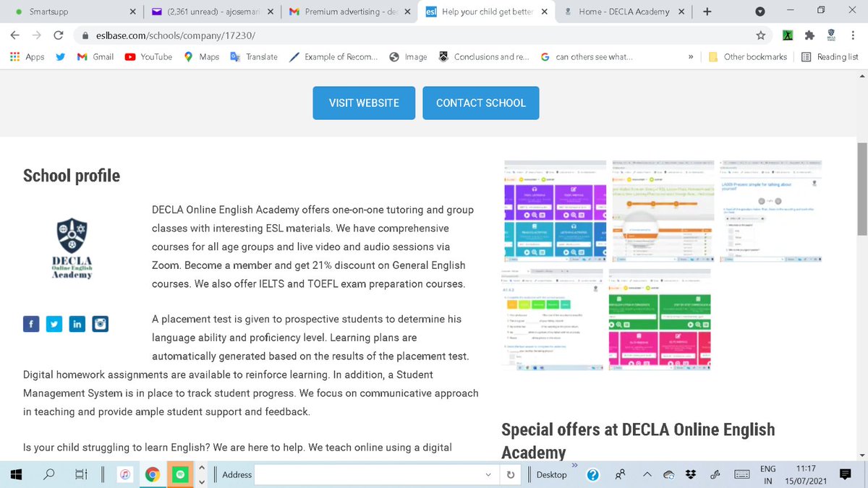The image size is (868, 488).
Task: Bookmark this page with the star icon
Action: [x=761, y=34]
